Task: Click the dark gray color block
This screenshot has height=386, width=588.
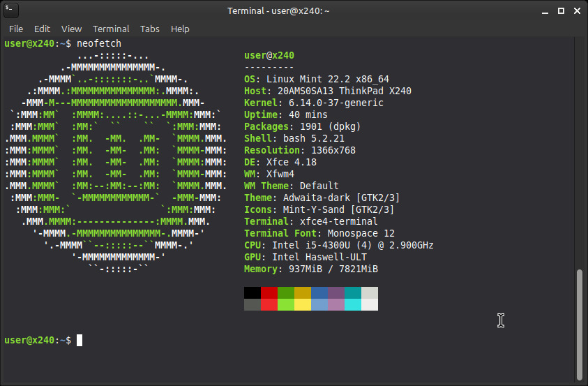Action: coord(252,304)
